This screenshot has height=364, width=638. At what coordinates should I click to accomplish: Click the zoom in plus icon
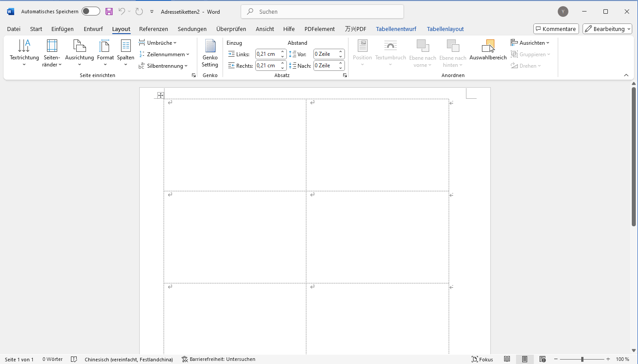tap(608, 359)
